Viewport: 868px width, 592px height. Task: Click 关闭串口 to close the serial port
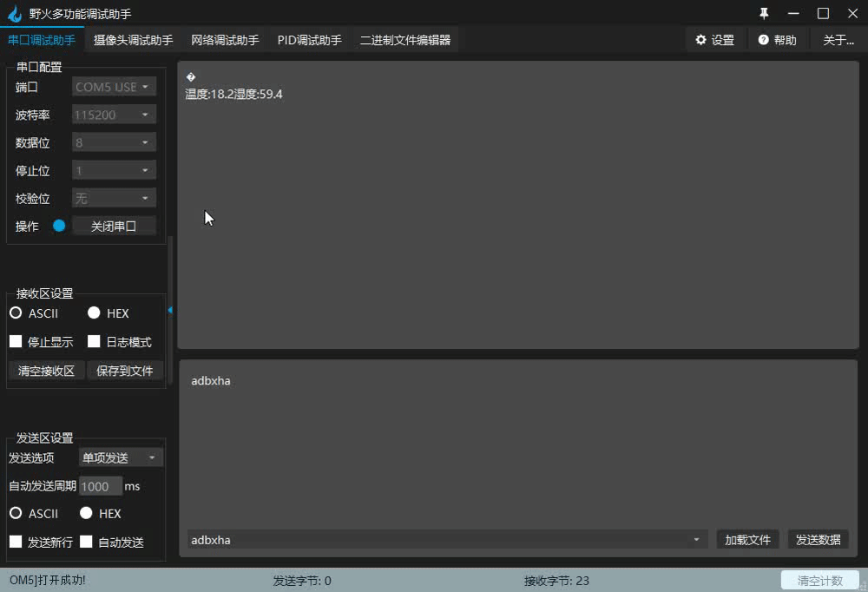tap(114, 225)
